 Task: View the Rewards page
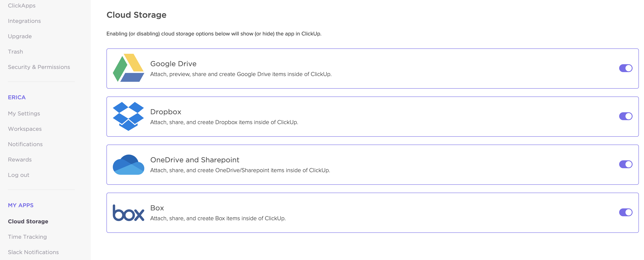point(20,160)
